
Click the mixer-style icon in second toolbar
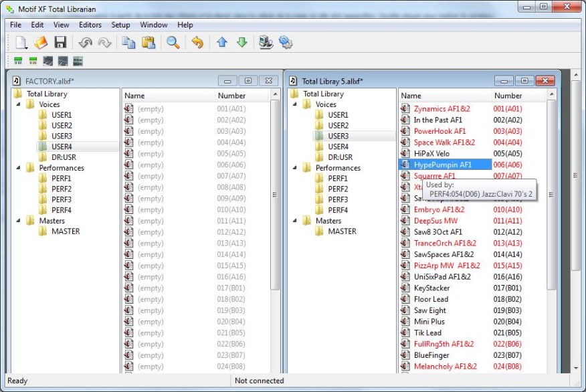coord(78,62)
